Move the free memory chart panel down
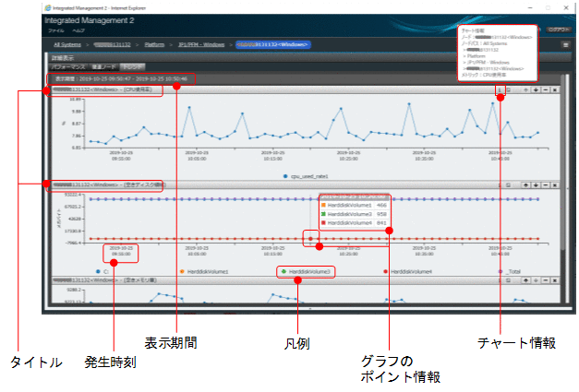 (536, 280)
